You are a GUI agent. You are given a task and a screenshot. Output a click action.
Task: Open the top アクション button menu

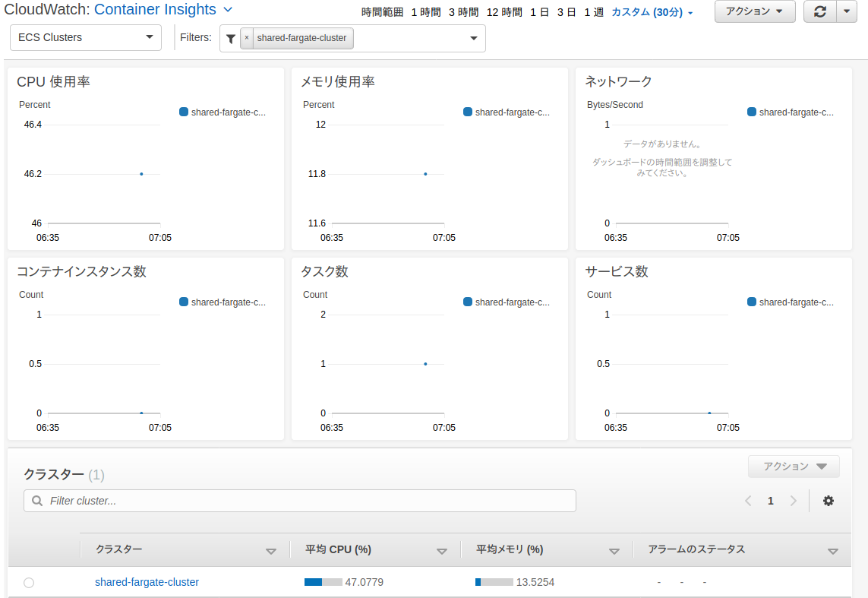pos(755,11)
